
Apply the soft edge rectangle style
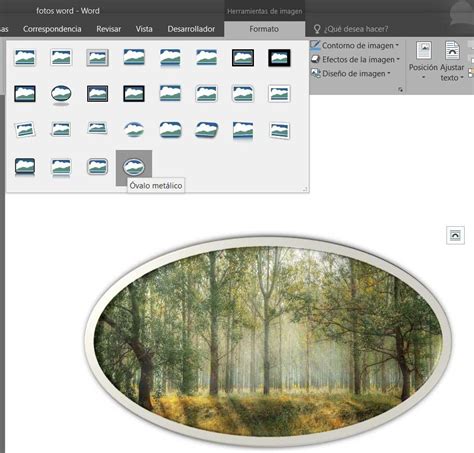[206, 58]
